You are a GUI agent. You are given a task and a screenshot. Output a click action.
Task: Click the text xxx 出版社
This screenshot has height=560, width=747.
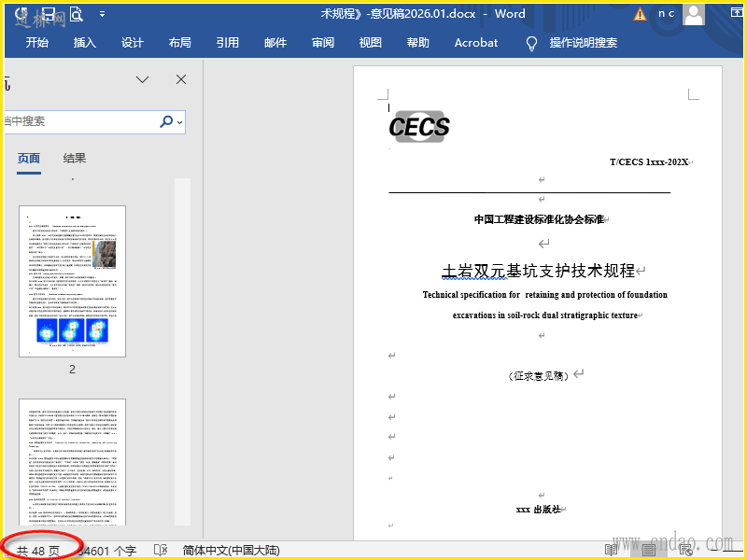click(539, 510)
